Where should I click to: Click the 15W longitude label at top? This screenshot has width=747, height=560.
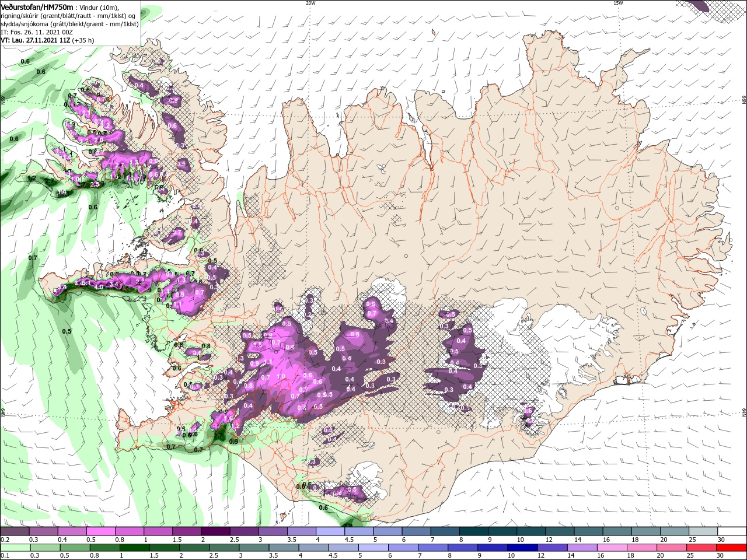tap(617, 3)
